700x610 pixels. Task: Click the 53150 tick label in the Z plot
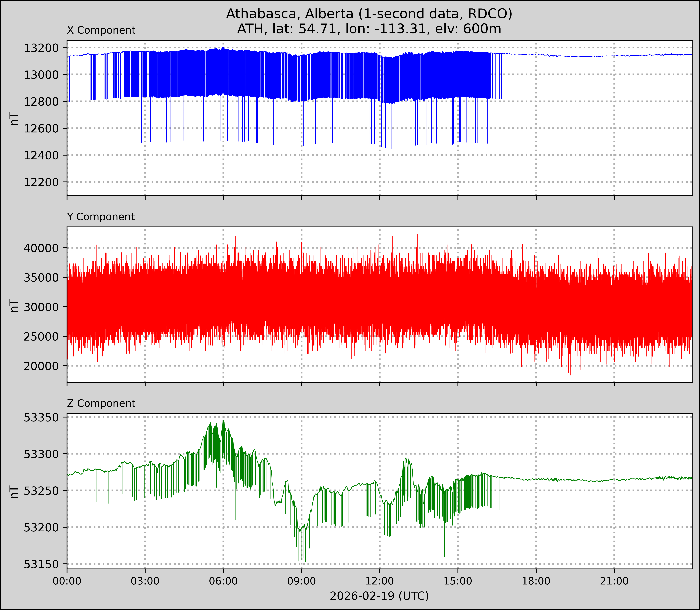41,564
